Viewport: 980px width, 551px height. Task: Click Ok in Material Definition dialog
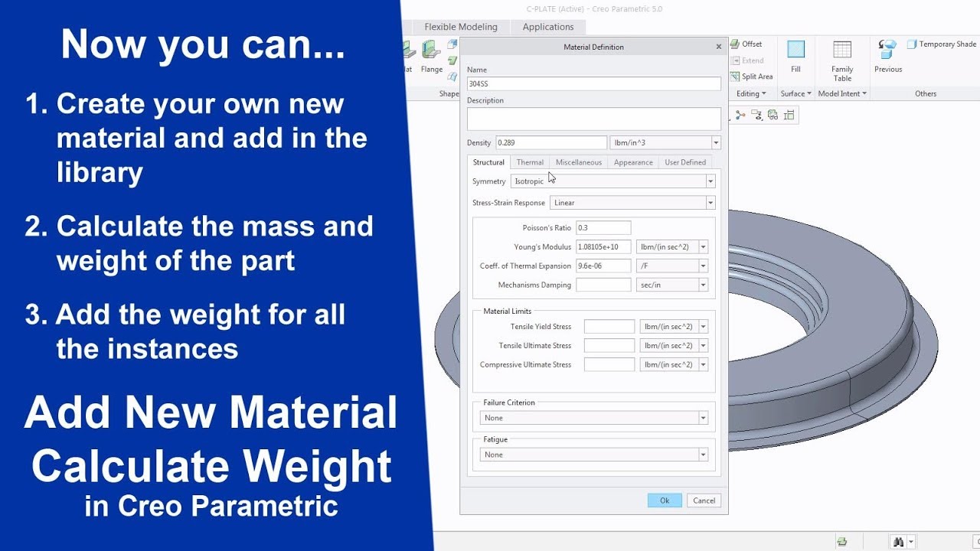coord(665,500)
